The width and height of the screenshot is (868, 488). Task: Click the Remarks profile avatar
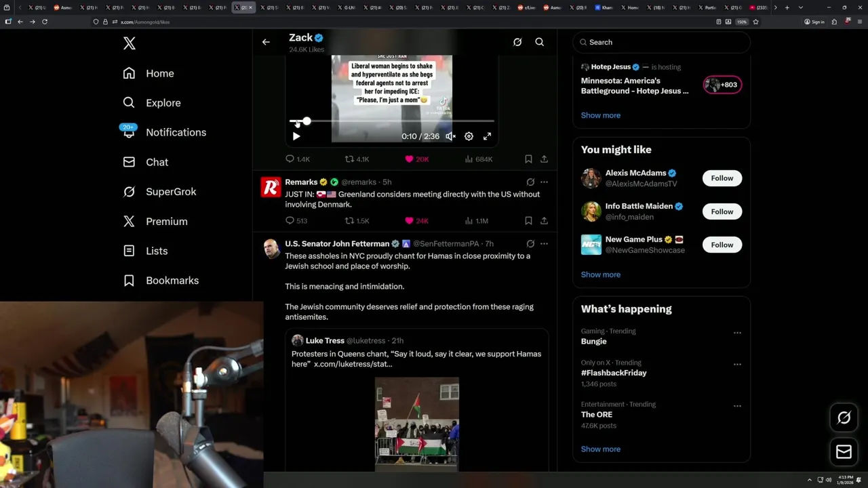click(x=271, y=187)
